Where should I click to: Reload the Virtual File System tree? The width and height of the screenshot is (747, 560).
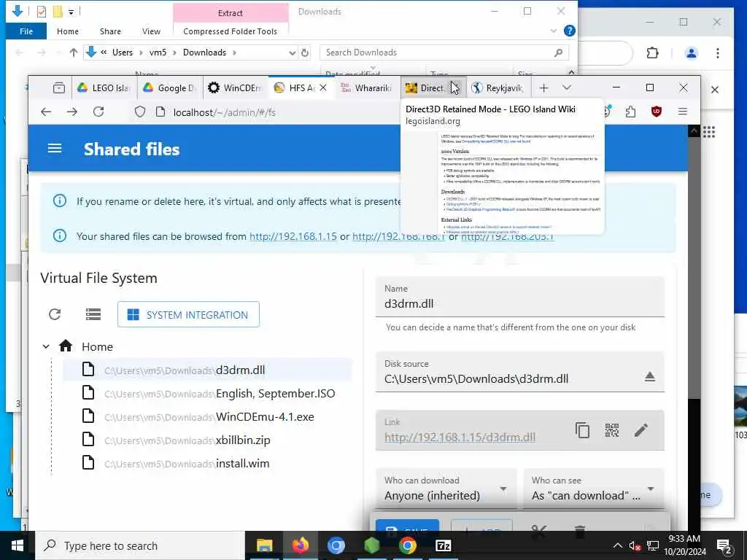coord(55,314)
